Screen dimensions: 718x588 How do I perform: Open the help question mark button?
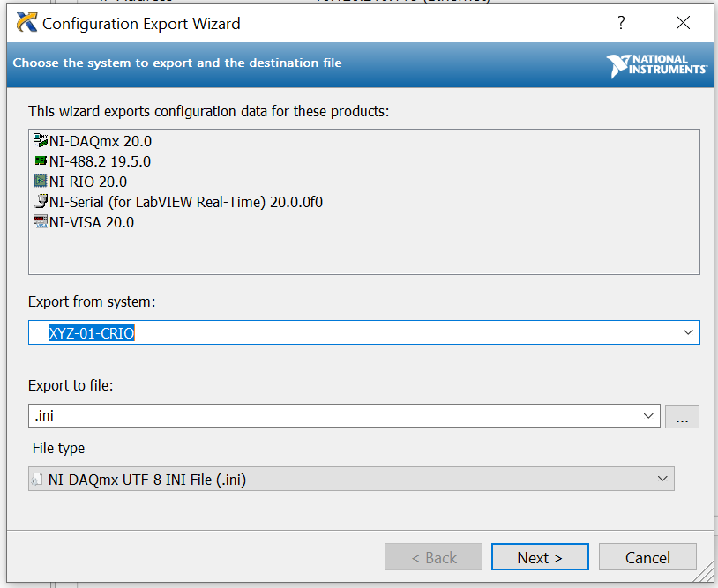(x=621, y=22)
